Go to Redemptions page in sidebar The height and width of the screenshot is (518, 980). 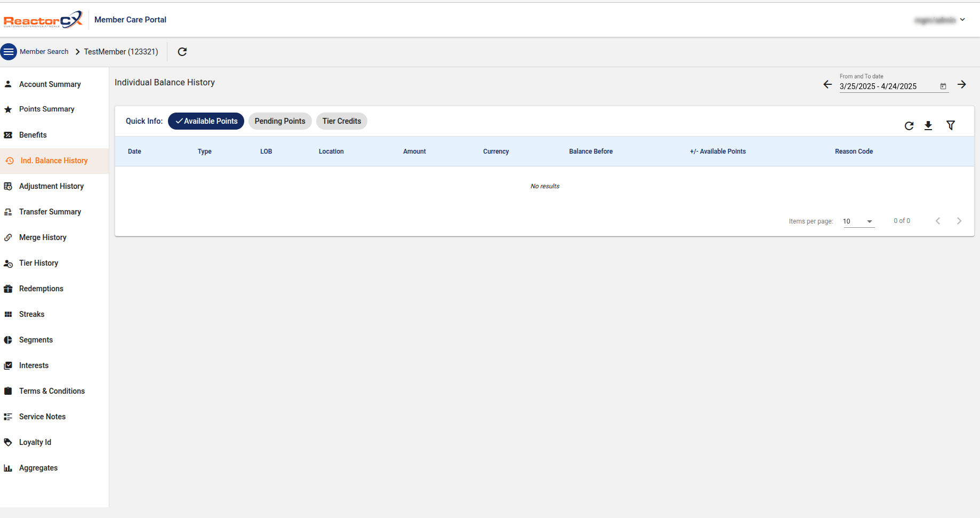[41, 289]
